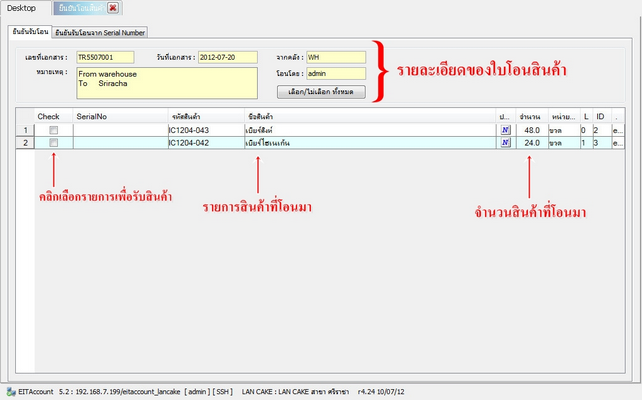642x400 pixels.
Task: Select row header number 1
Action: (25, 130)
